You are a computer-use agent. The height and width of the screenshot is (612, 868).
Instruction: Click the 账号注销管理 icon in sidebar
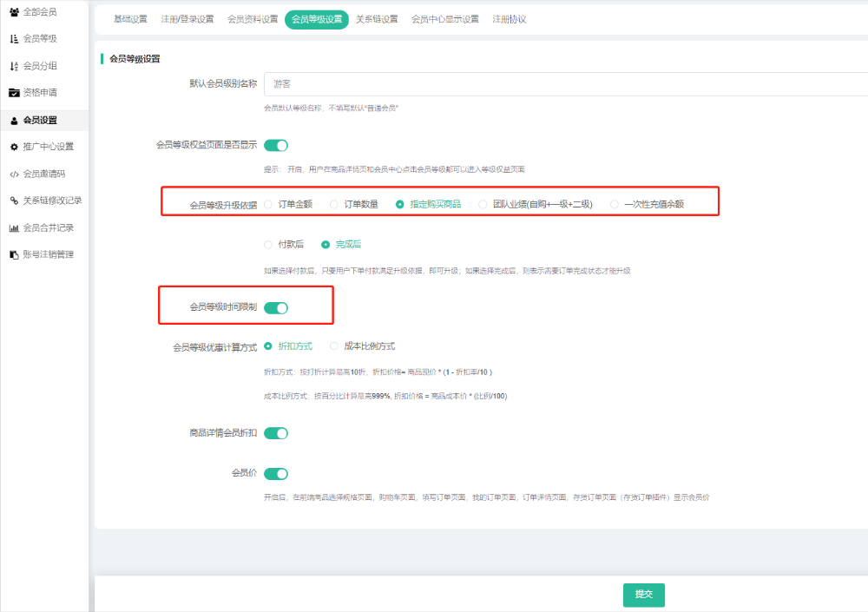click(14, 255)
